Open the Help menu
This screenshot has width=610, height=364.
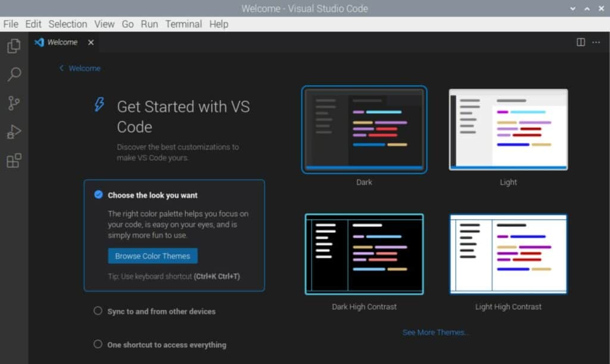point(219,24)
